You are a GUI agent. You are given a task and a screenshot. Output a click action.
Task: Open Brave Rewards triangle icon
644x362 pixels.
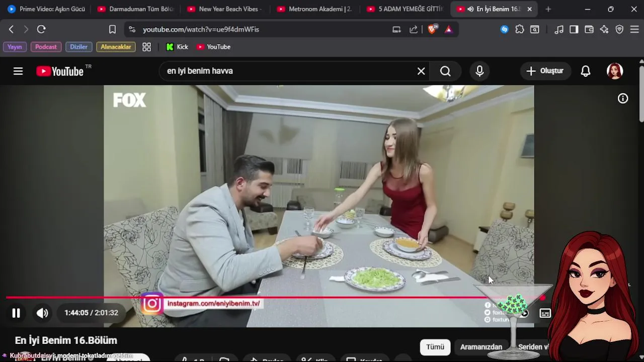tap(449, 29)
